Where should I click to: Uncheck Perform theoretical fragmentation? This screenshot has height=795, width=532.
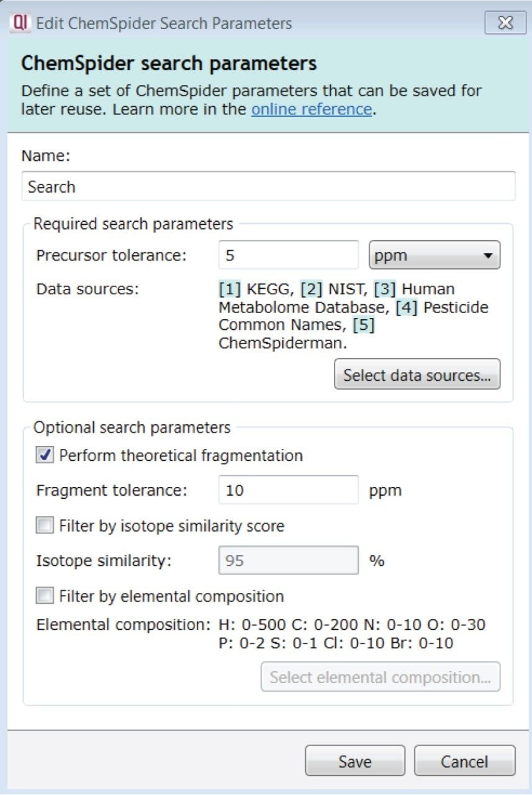[x=45, y=455]
